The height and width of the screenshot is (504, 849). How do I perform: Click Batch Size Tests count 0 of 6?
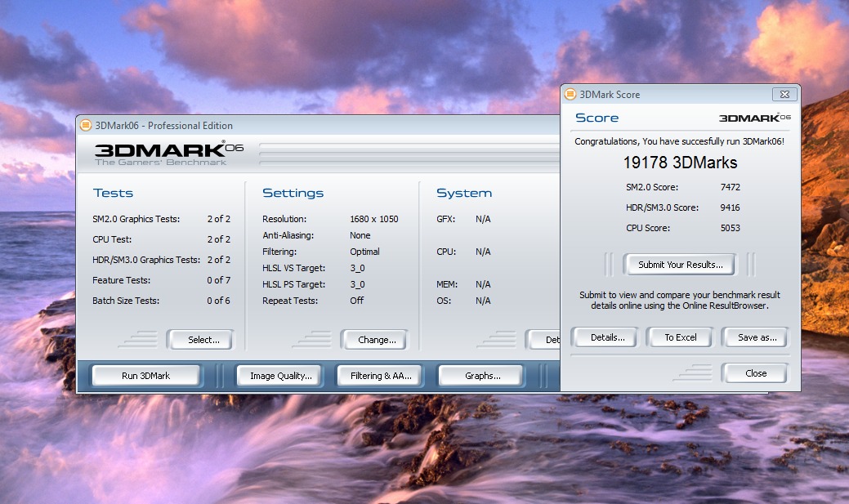coord(218,301)
